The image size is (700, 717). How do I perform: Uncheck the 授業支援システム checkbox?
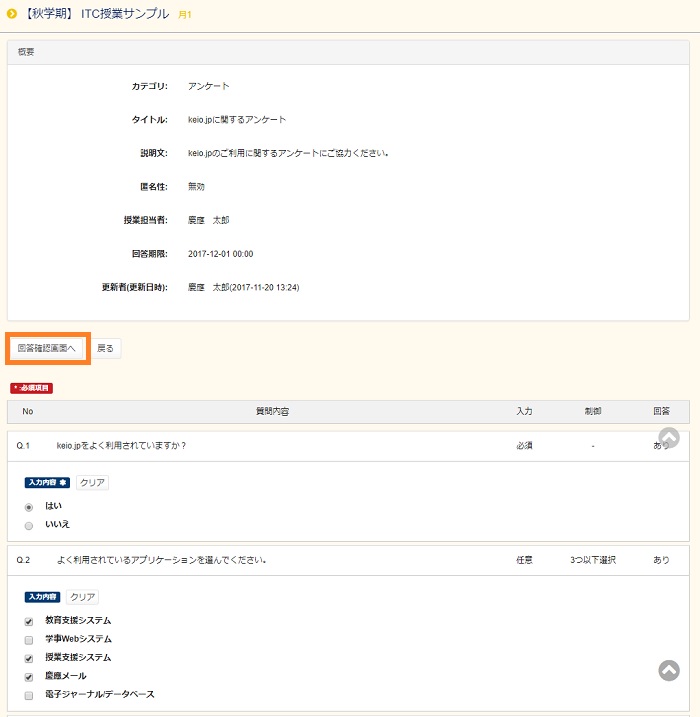point(29,658)
